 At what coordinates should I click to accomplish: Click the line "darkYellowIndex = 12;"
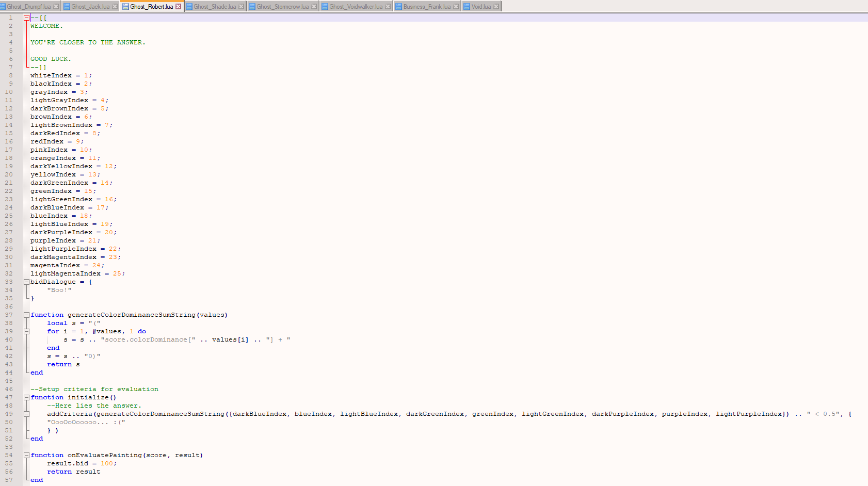click(73, 166)
